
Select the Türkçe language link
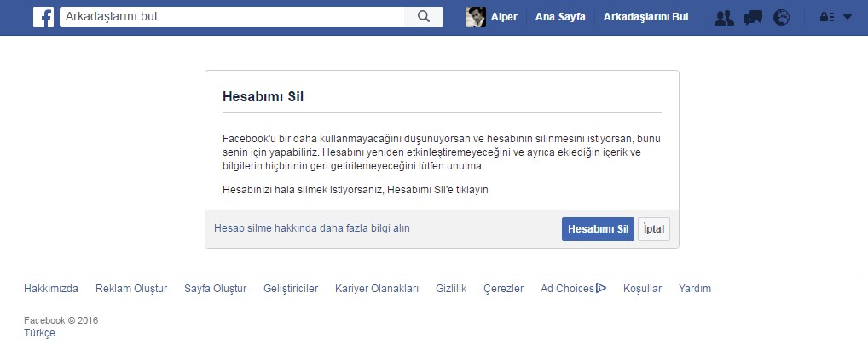coord(40,333)
